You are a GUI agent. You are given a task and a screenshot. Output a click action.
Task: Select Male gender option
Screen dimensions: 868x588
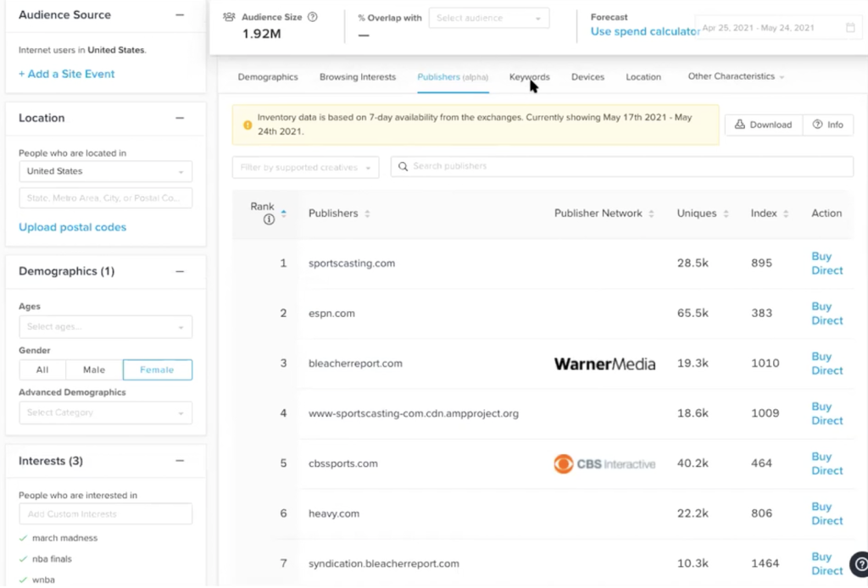pyautogui.click(x=94, y=370)
